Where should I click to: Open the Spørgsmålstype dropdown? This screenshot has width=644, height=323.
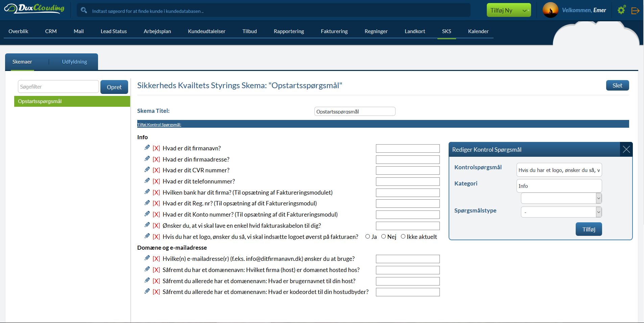coord(561,212)
